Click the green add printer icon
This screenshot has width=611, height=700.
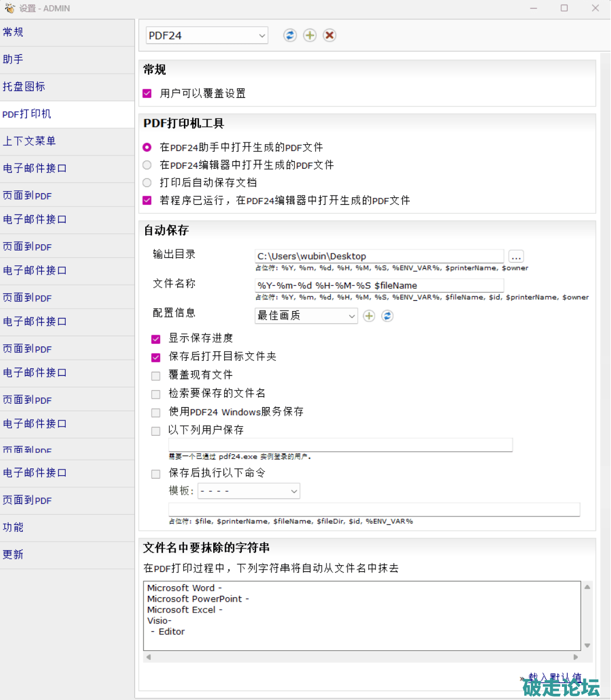click(309, 35)
